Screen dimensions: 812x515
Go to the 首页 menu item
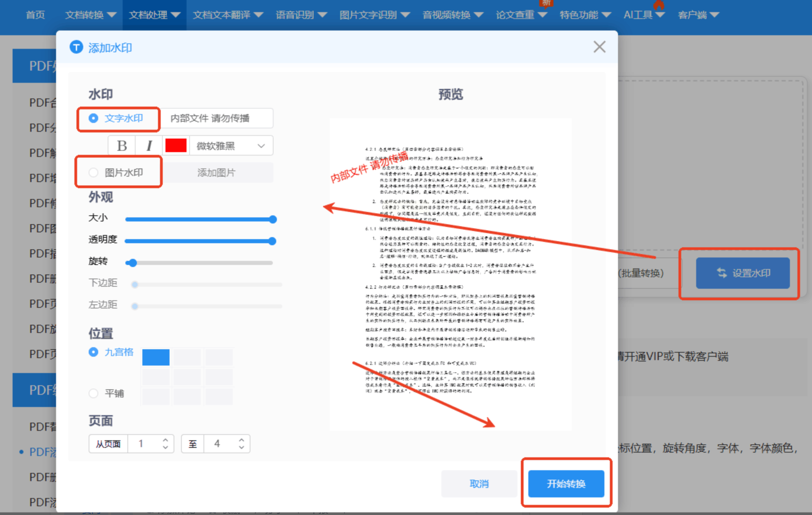click(x=35, y=15)
